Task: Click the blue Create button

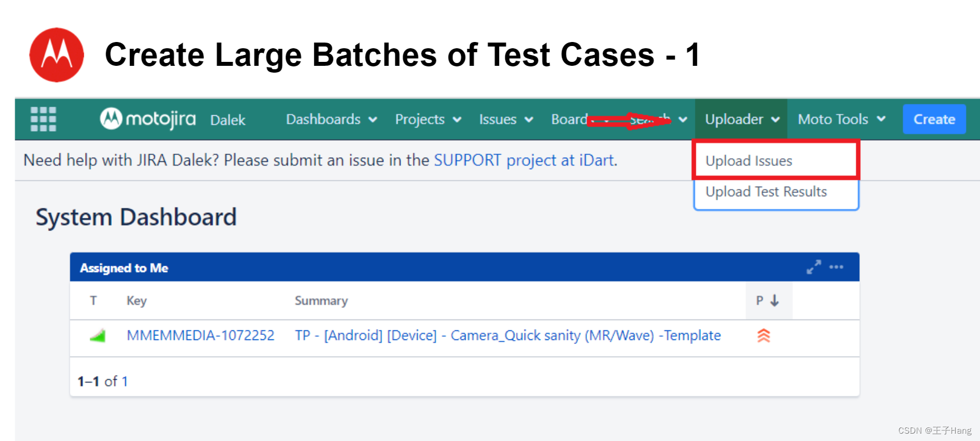Action: (934, 119)
